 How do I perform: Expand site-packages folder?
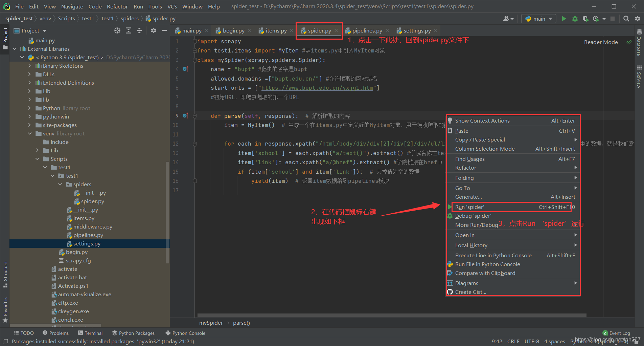click(30, 125)
